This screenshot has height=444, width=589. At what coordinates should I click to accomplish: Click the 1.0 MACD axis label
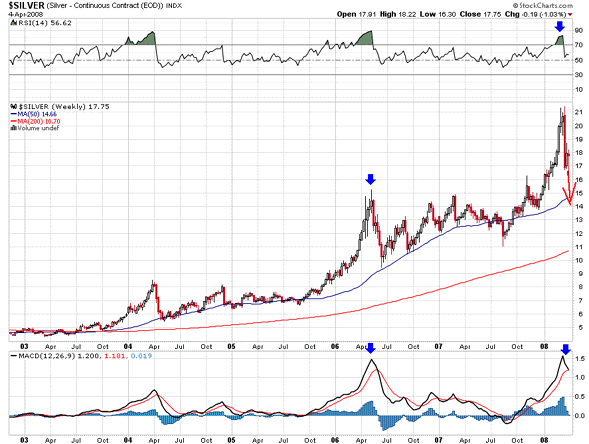tap(580, 378)
